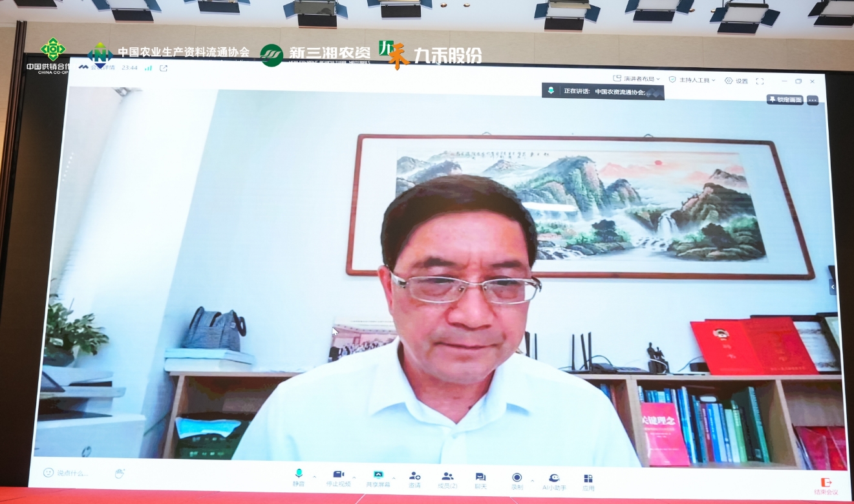Start screen sharing with 共享屏幕
This screenshot has width=854, height=504.
coord(378,479)
